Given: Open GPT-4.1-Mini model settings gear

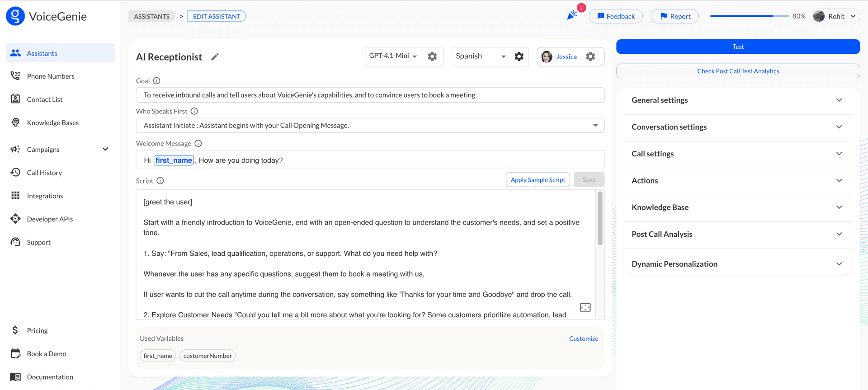Looking at the screenshot, I should pyautogui.click(x=432, y=56).
